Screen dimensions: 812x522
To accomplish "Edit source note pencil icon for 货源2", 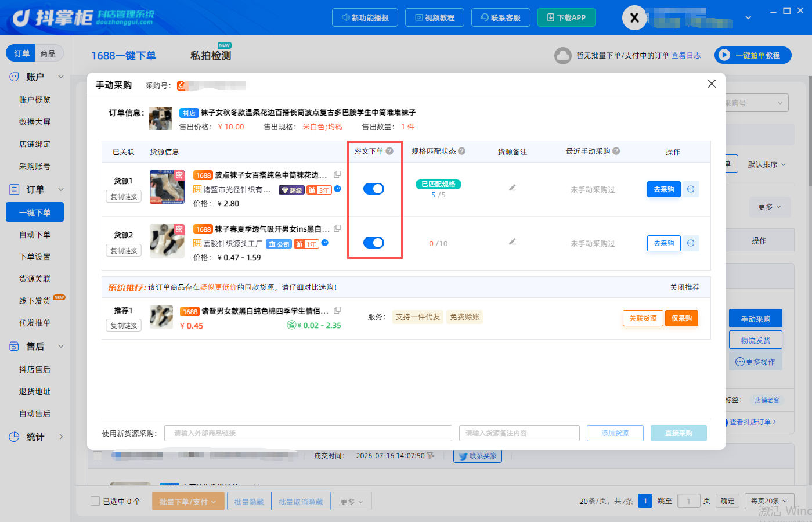I will point(513,242).
